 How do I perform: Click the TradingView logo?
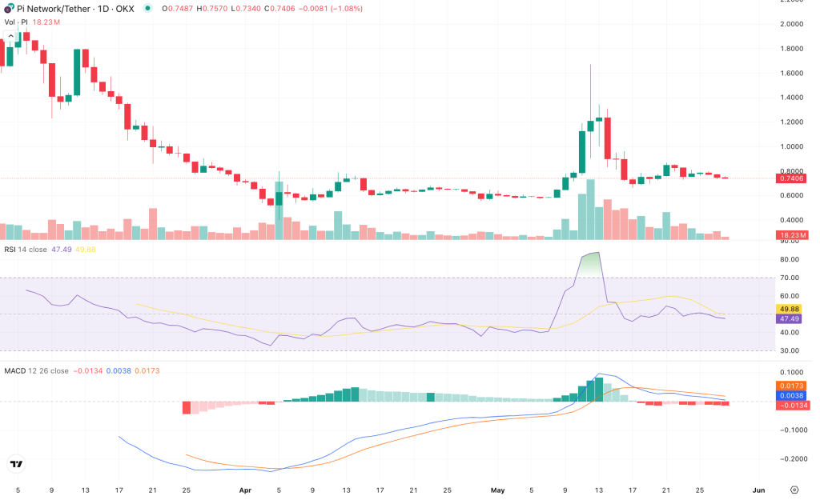(16, 464)
